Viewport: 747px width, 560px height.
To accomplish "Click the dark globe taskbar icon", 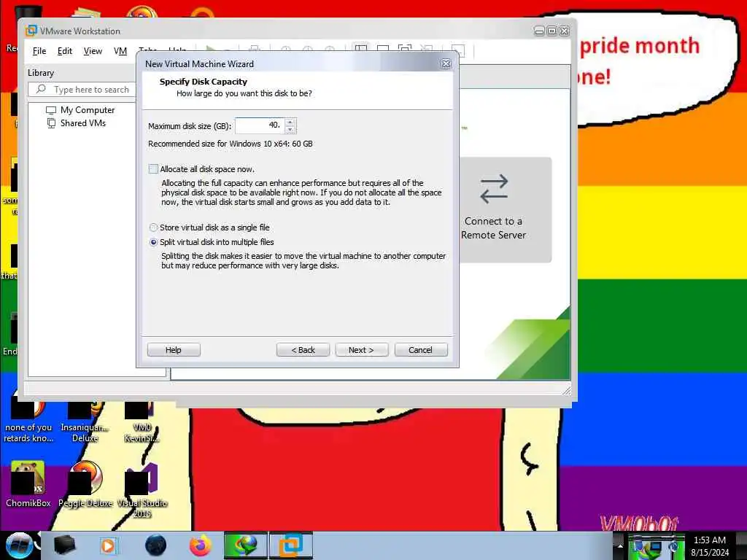I will (x=156, y=545).
